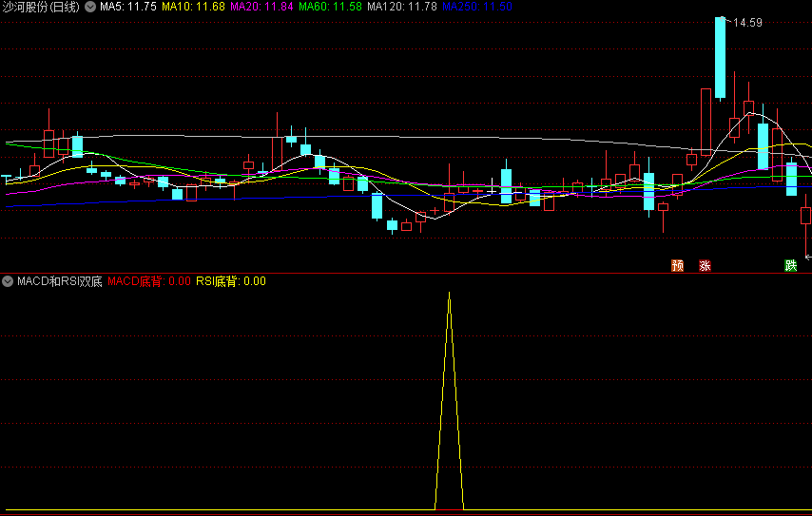This screenshot has width=812, height=516.
Task: Select the MA20: 11.84 label
Action: (261, 7)
